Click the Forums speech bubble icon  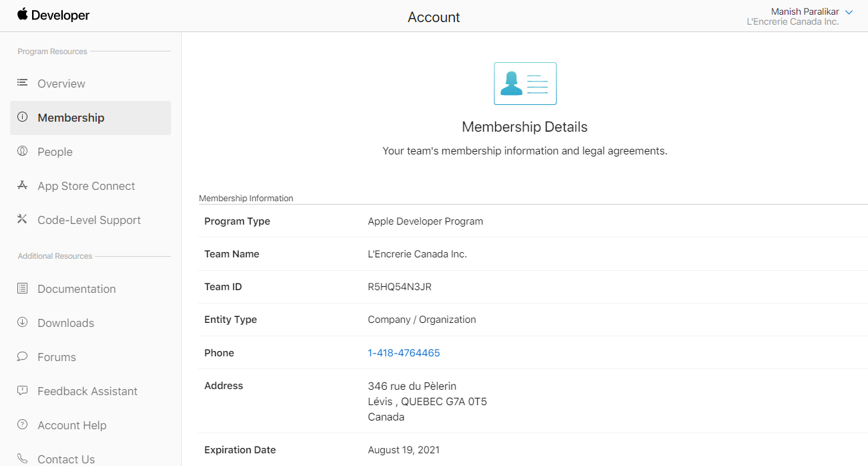(x=23, y=356)
